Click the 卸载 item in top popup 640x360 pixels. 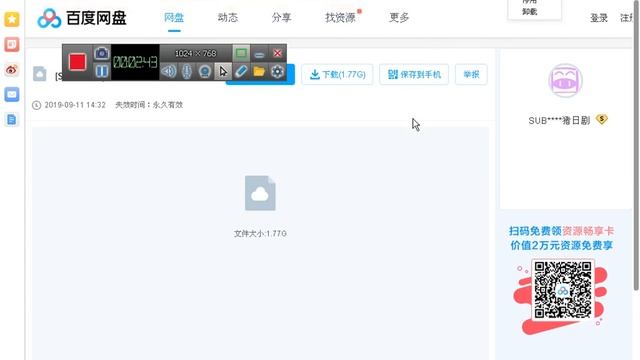pos(529,12)
